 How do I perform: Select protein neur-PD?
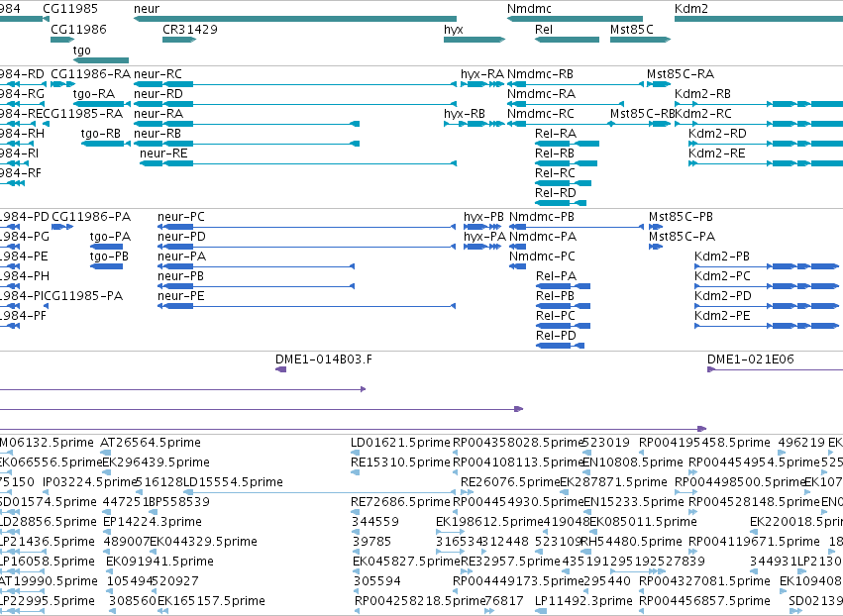[x=181, y=237]
